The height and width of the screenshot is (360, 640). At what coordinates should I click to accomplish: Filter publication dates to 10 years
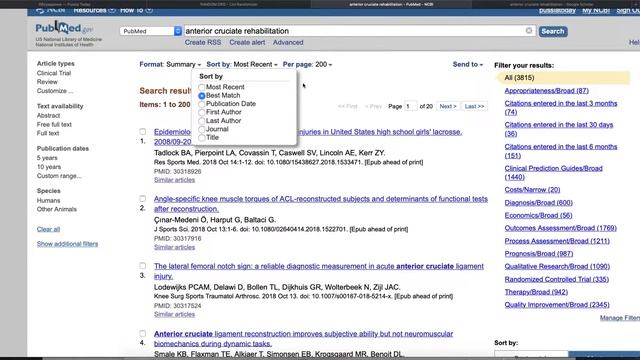click(49, 167)
